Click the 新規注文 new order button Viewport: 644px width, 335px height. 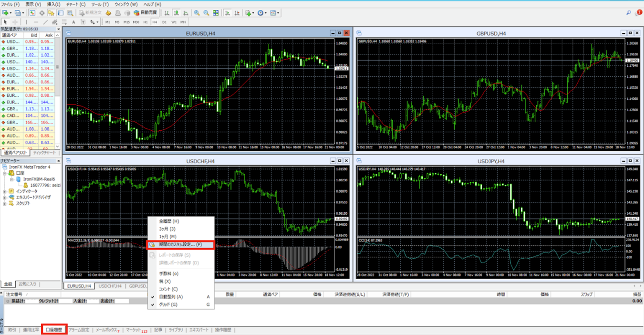coord(90,13)
